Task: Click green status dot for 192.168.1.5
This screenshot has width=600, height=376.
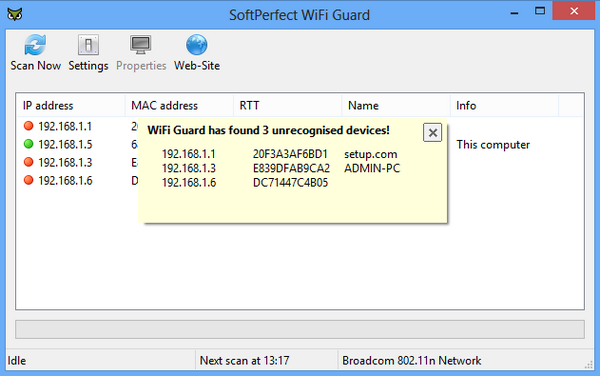Action: click(x=28, y=144)
